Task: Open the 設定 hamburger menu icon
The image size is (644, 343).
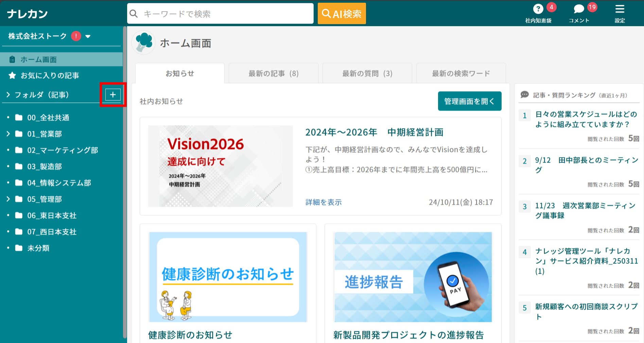Action: click(620, 9)
